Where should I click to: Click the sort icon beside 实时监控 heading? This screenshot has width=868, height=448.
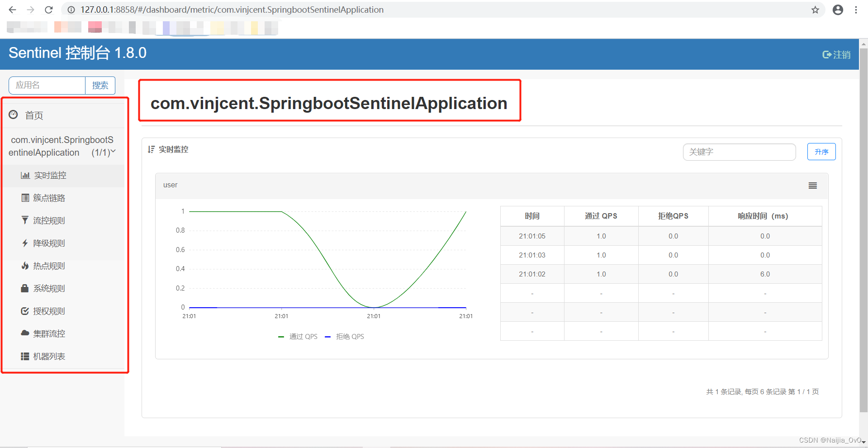151,149
